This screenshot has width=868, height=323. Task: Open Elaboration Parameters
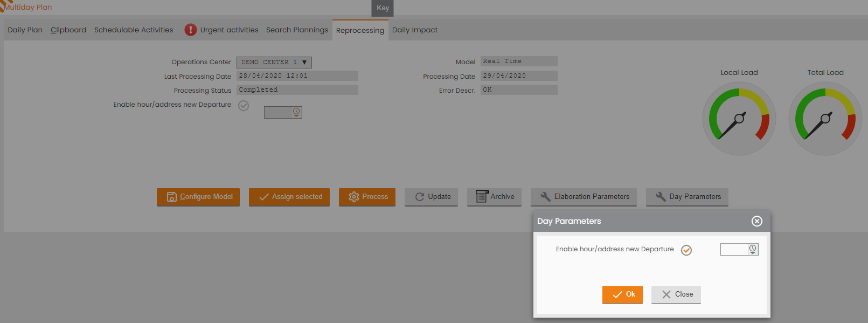[584, 197]
